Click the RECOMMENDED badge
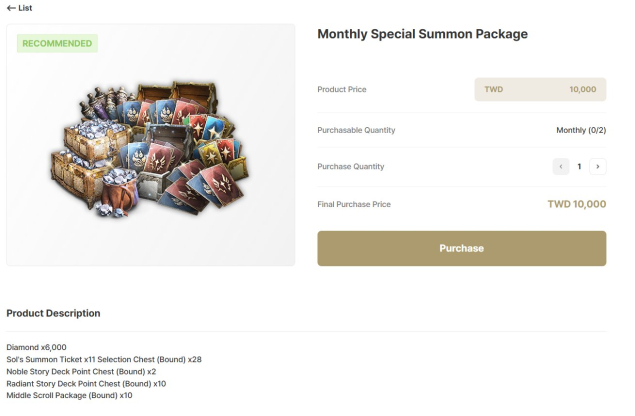The height and width of the screenshot is (416, 635). click(57, 44)
